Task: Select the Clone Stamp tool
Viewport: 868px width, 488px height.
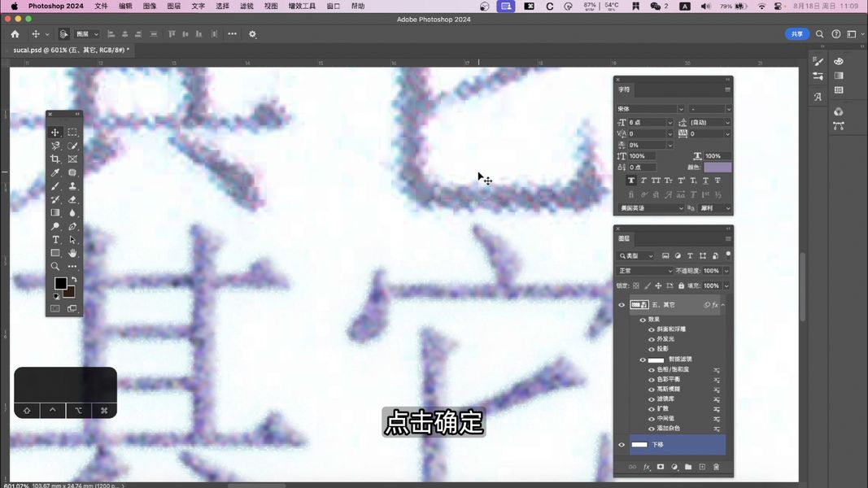Action: pos(72,186)
